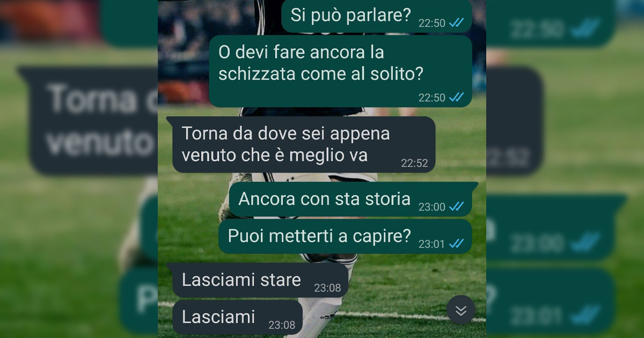Click the blurred large 22:52 bubble on the right
Screen dimensions: 644x338
514,120
